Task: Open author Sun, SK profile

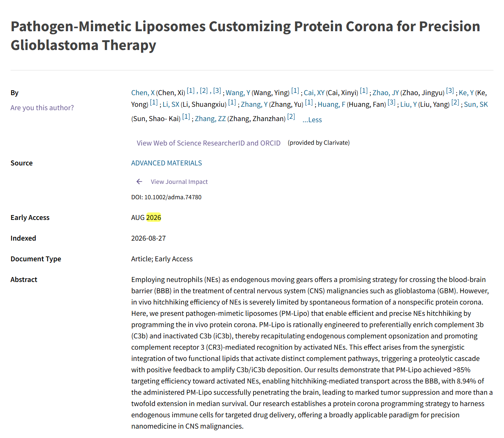Action: click(x=476, y=104)
